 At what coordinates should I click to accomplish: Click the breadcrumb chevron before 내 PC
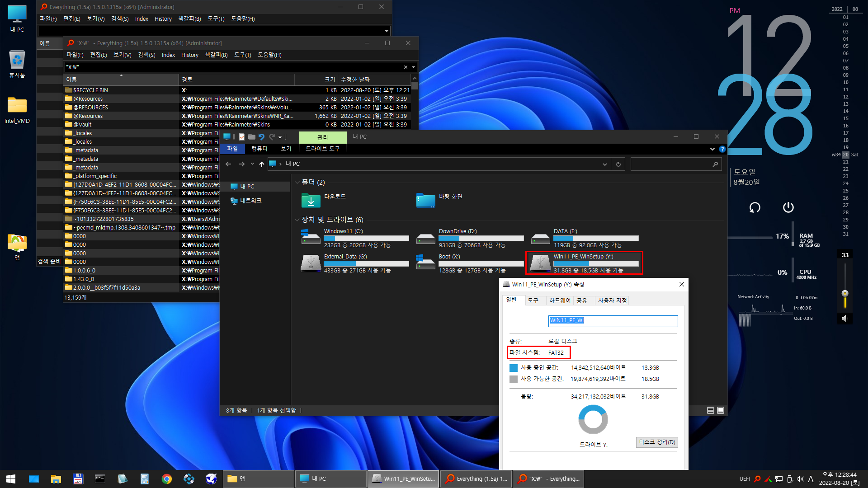(280, 164)
